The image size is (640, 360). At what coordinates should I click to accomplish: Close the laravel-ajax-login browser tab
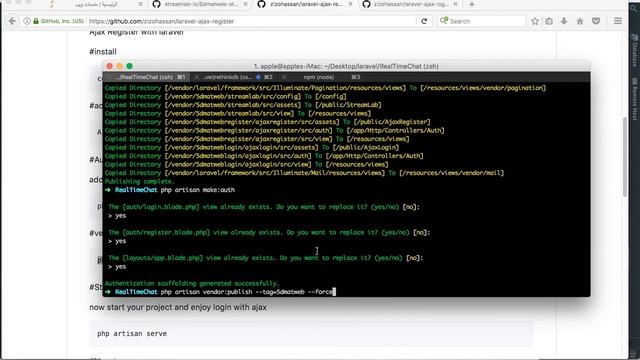[455, 4]
